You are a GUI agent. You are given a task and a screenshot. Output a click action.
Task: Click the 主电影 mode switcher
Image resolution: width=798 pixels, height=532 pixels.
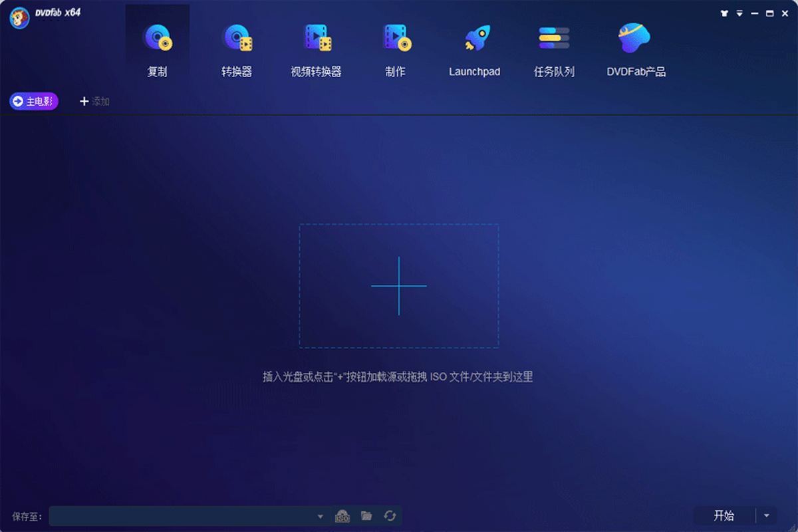click(x=34, y=101)
